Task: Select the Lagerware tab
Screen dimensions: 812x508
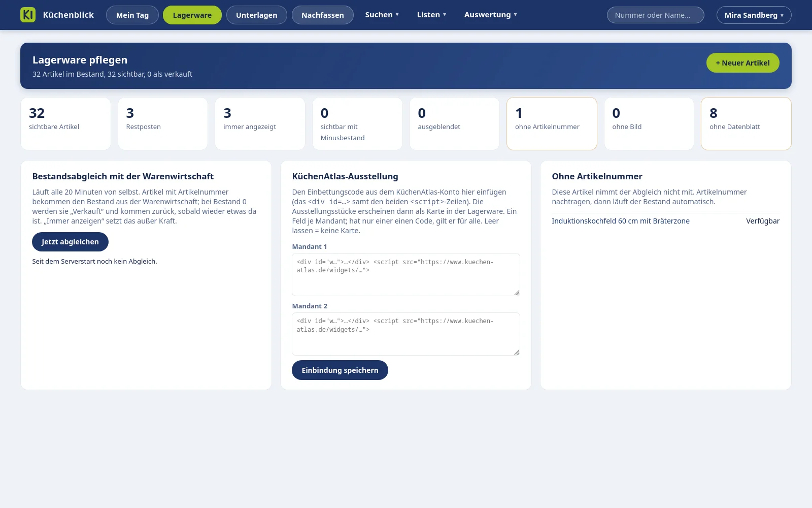Action: [192, 15]
